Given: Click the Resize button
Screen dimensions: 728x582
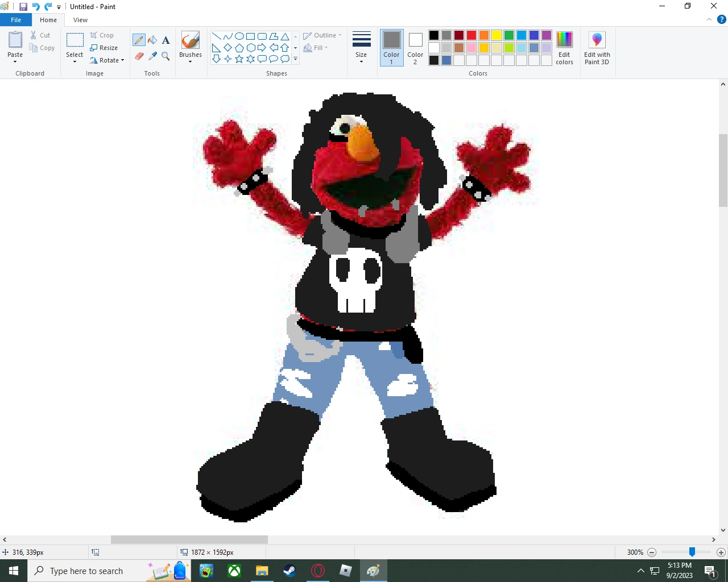Looking at the screenshot, I should tap(105, 47).
